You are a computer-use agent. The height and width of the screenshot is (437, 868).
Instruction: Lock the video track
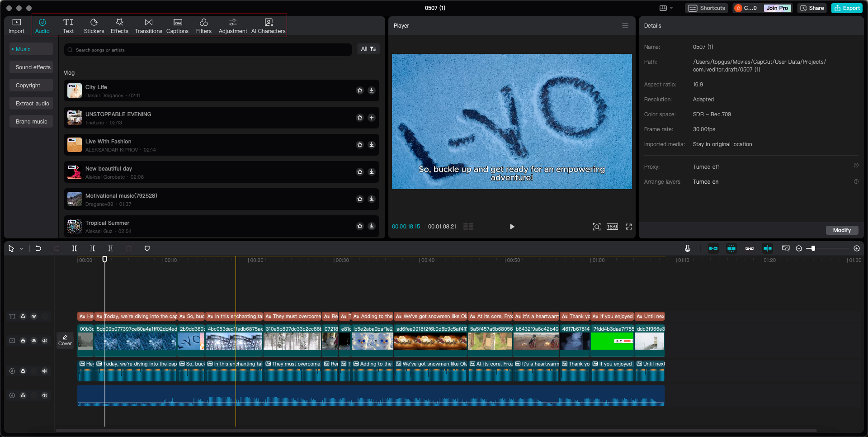click(x=23, y=341)
